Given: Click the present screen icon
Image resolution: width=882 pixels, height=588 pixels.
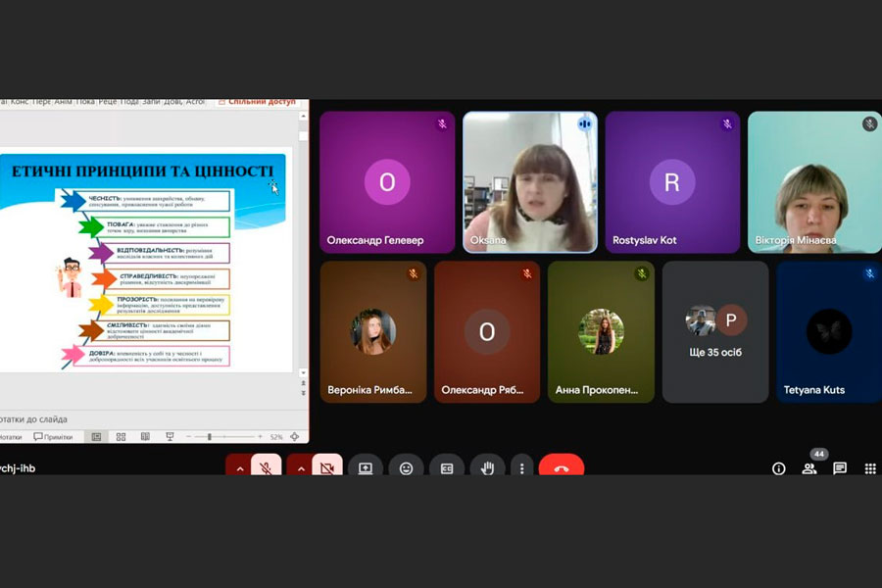Looking at the screenshot, I should (366, 468).
